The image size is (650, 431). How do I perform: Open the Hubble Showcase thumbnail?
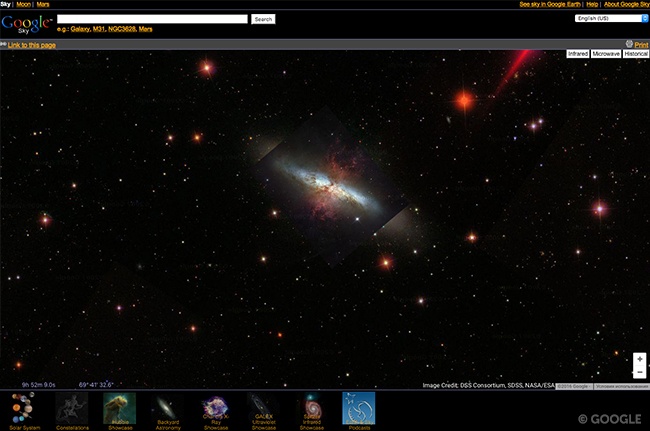pos(119,409)
